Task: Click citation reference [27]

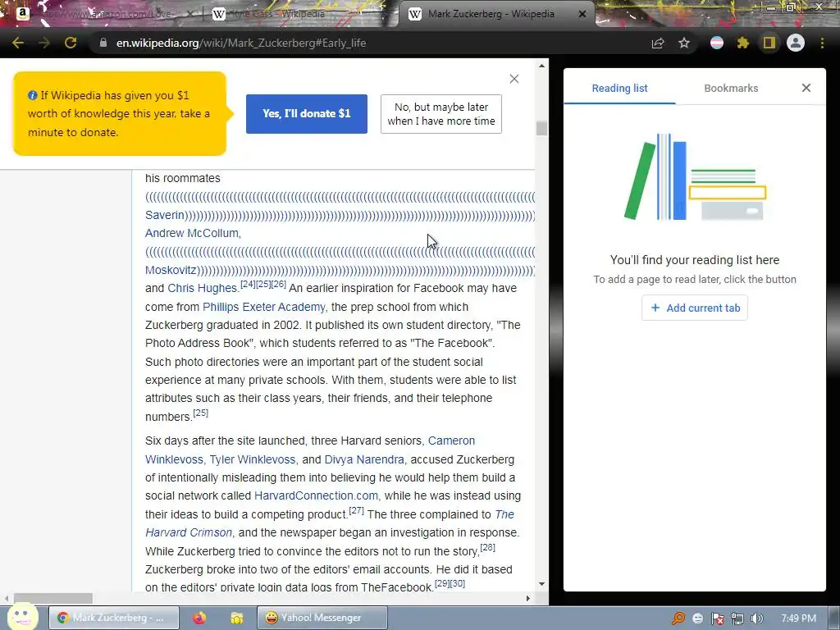Action: point(356,510)
